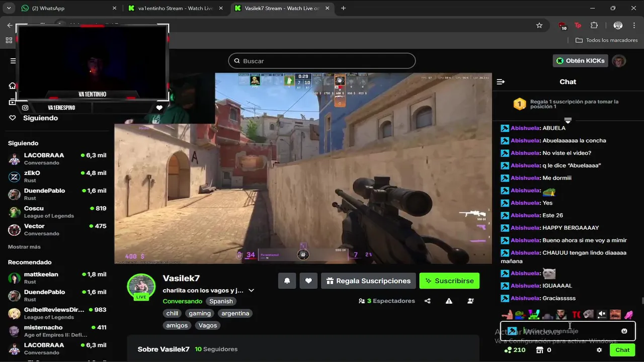Click the Buscar search field
This screenshot has height=362, width=644.
(322, 61)
